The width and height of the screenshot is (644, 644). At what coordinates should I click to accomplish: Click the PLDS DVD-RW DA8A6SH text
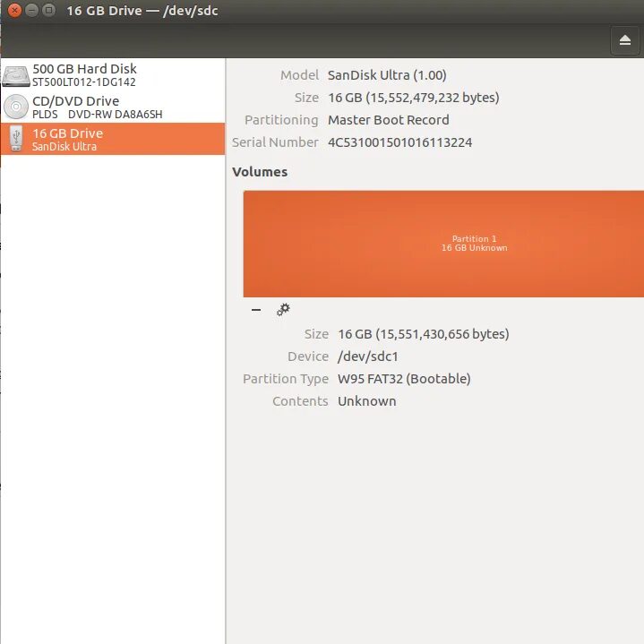pyautogui.click(x=98, y=114)
